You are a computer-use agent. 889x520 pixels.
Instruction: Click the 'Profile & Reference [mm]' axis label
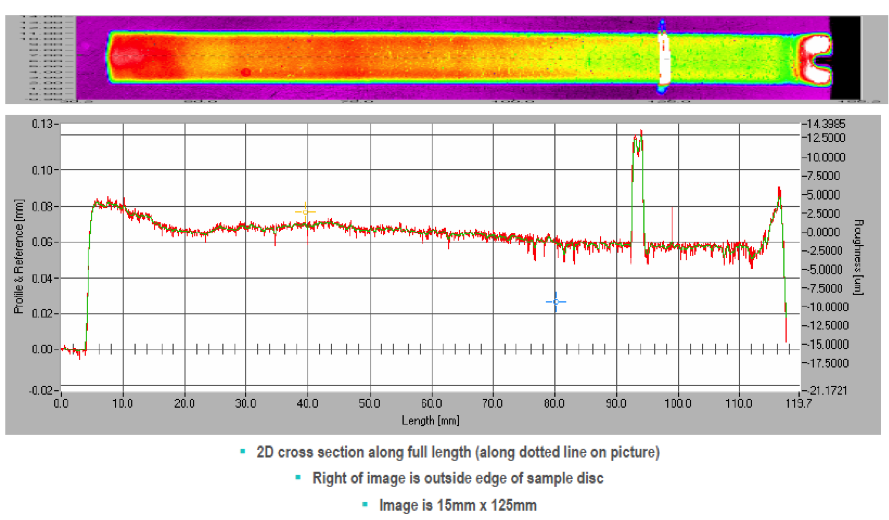tap(19, 257)
